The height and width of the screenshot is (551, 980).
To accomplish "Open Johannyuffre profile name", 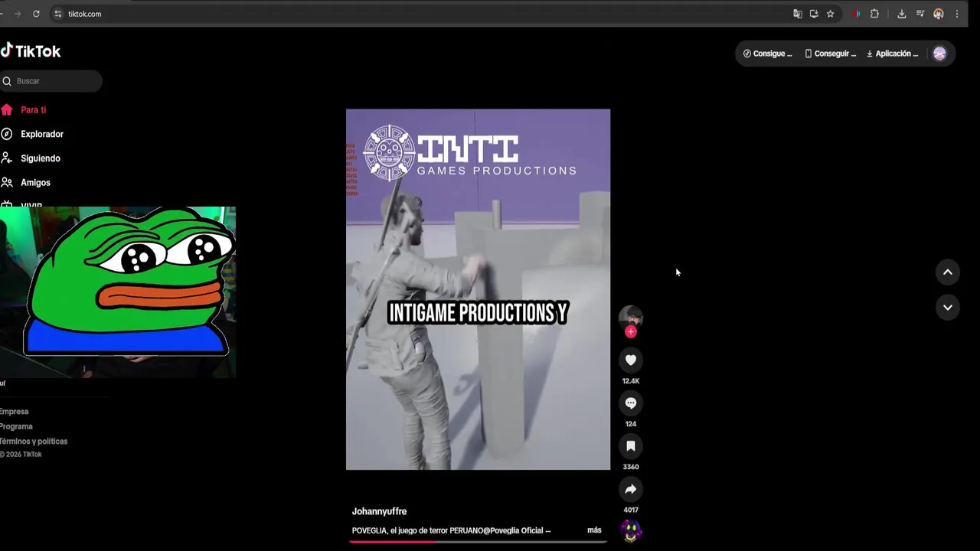I will (379, 511).
